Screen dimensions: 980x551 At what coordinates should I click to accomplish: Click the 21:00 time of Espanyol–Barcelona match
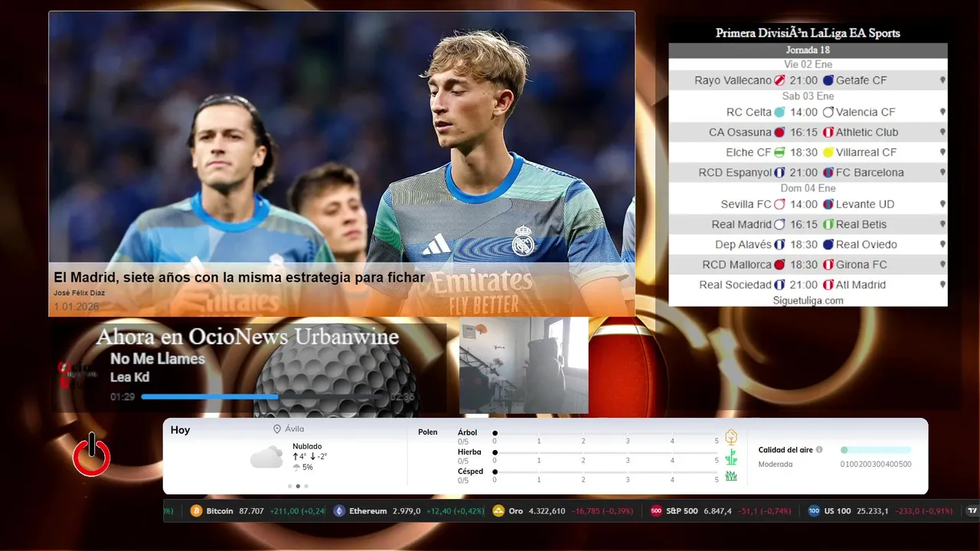coord(804,173)
